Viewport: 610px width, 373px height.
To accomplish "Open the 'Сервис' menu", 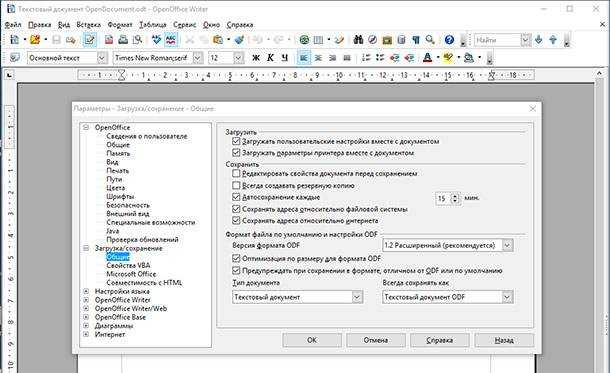I will (184, 25).
